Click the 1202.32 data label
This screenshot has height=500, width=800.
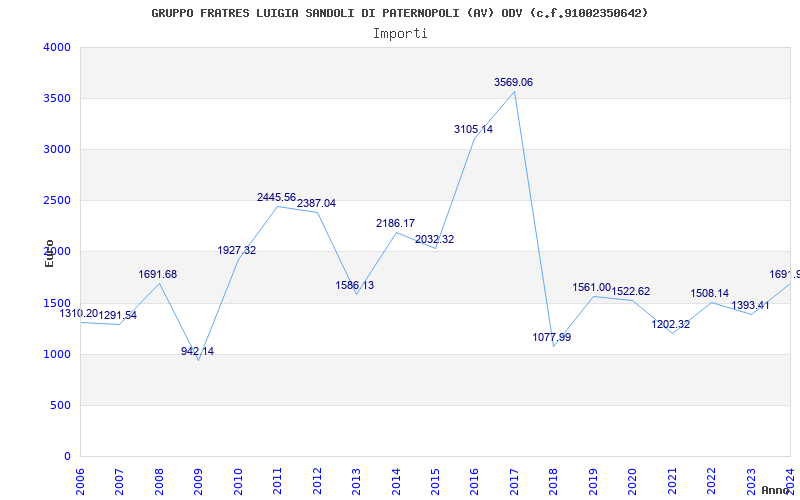pyautogui.click(x=670, y=324)
